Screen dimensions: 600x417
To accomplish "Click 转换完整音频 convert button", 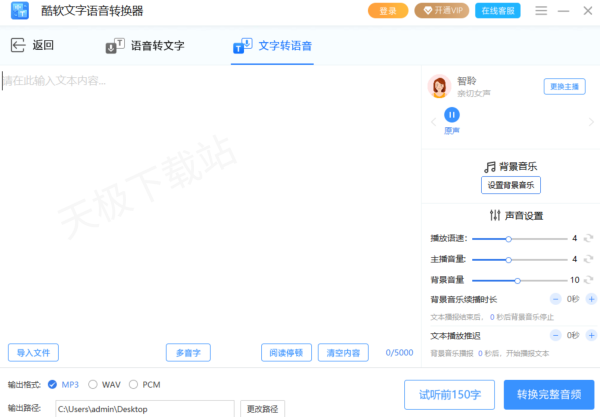I will click(x=549, y=395).
